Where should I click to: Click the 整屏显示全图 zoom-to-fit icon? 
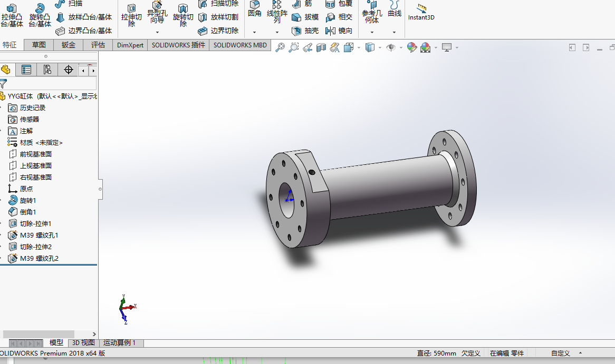[x=279, y=47]
